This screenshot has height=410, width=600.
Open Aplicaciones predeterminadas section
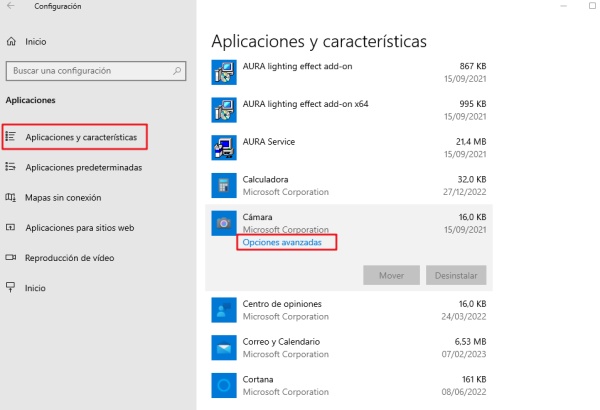(83, 167)
